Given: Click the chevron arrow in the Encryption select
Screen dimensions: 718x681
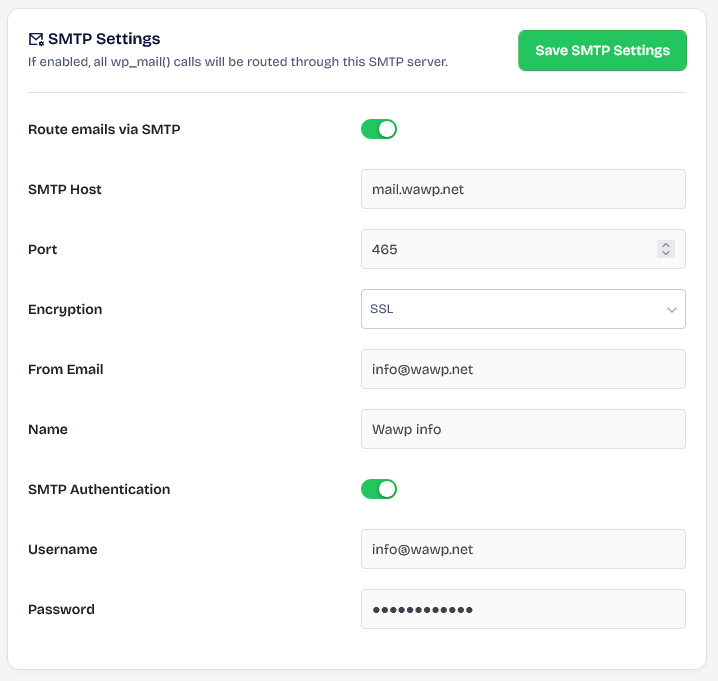Looking at the screenshot, I should pos(671,310).
